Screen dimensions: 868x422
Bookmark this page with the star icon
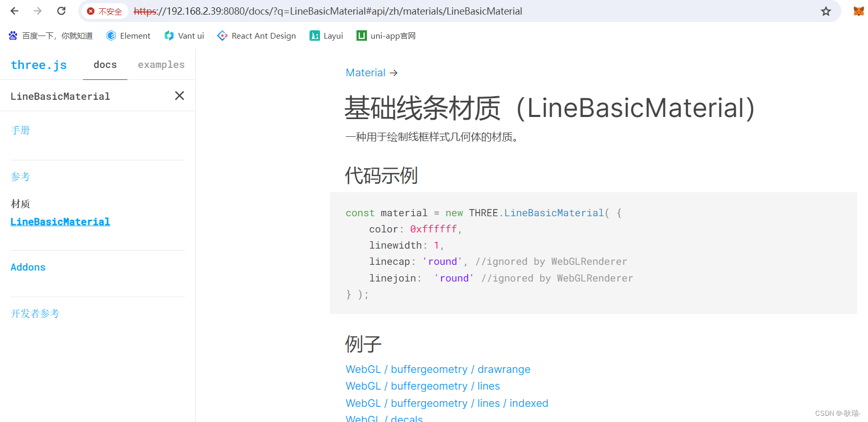tap(826, 11)
